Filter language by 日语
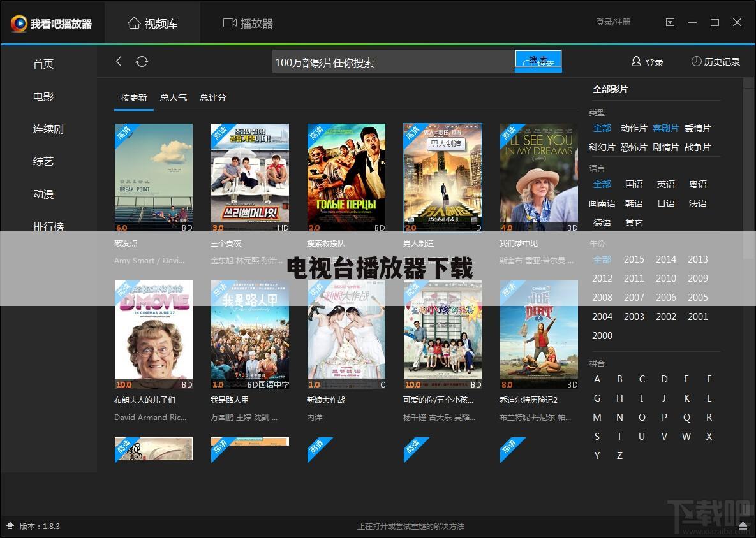Image resolution: width=756 pixels, height=538 pixels. [665, 204]
